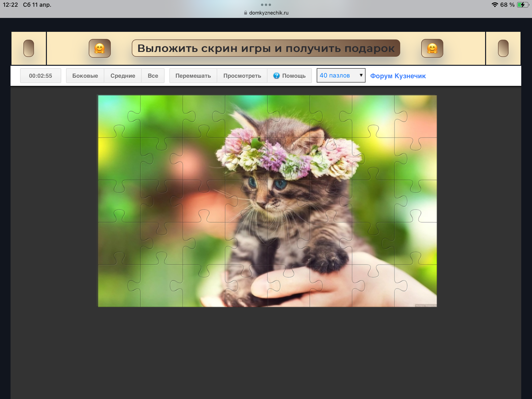Screen dimensions: 532x399
Task: Tap the battery indicator in status bar
Action: [522, 5]
